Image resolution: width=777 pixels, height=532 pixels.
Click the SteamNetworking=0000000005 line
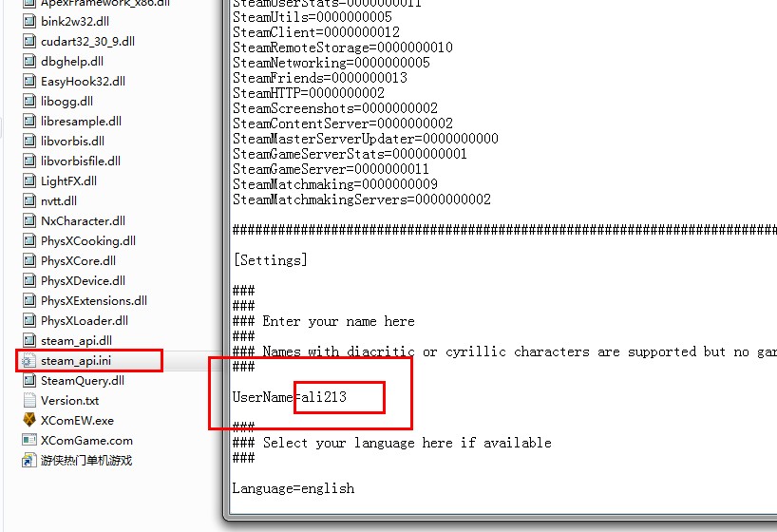332,63
